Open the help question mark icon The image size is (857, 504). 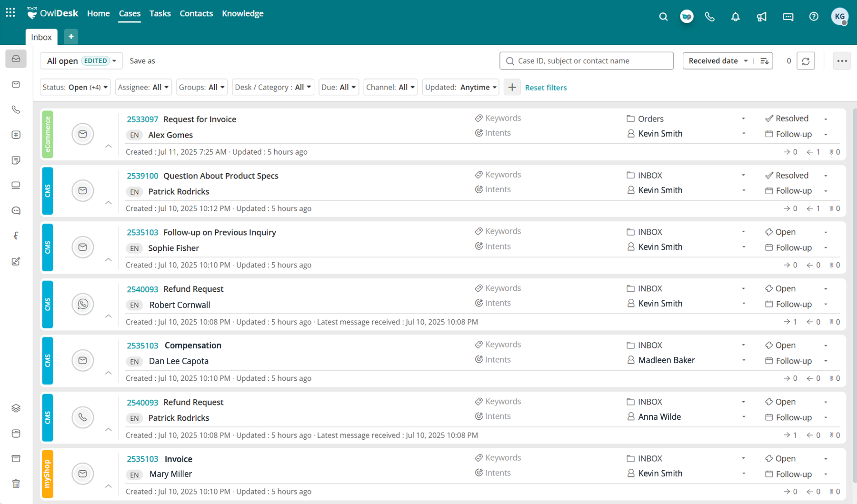[814, 17]
